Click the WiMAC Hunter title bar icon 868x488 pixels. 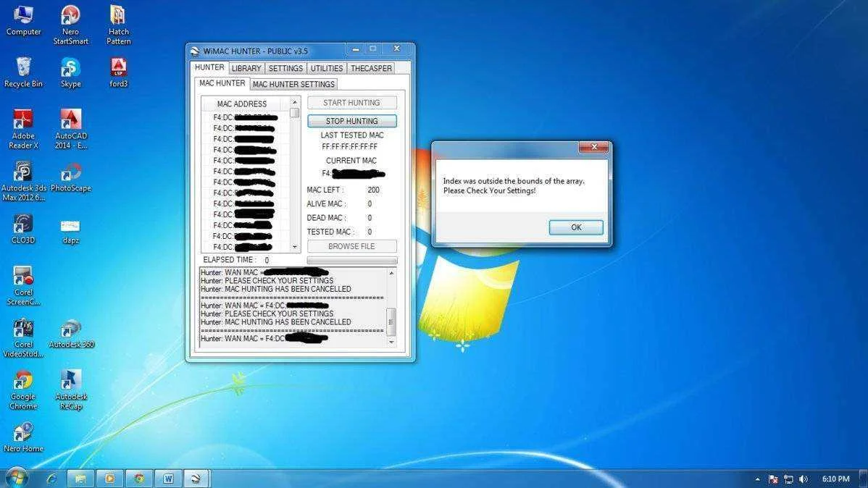(x=195, y=51)
